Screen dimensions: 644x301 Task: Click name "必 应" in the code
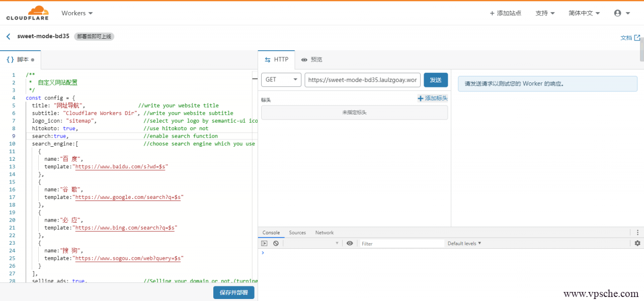(63, 220)
